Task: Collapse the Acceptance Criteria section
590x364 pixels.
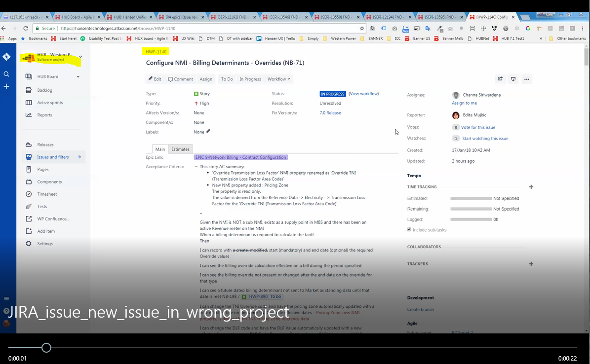Action: coord(196,167)
